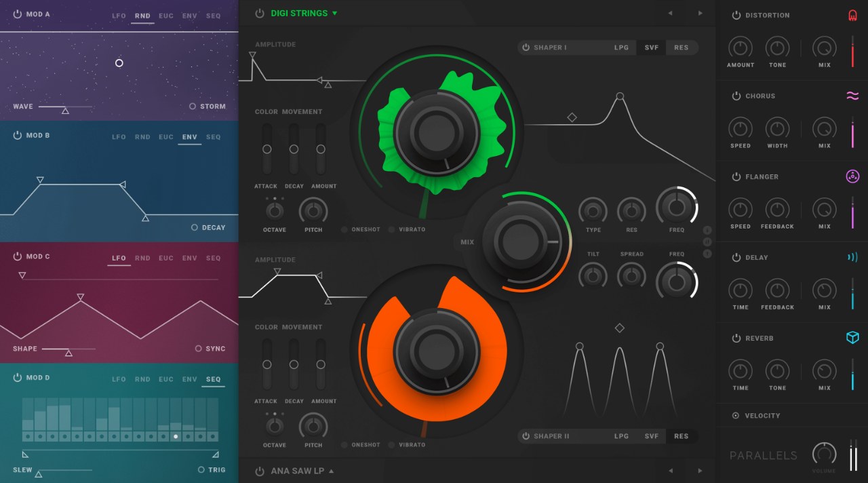Click the RES button for Shaper I
Screen dimensions: 868x483
tap(682, 47)
